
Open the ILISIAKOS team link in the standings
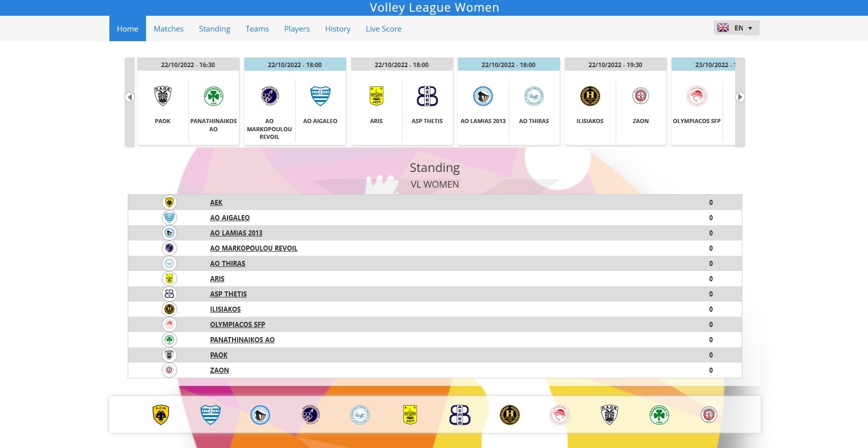click(x=225, y=309)
